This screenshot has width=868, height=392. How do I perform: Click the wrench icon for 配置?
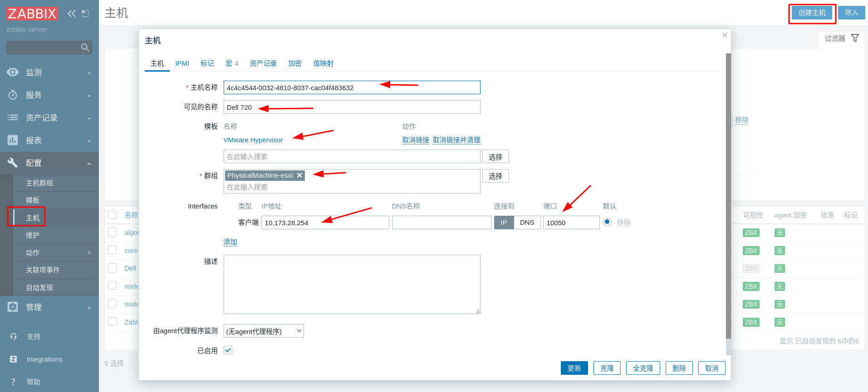13,163
